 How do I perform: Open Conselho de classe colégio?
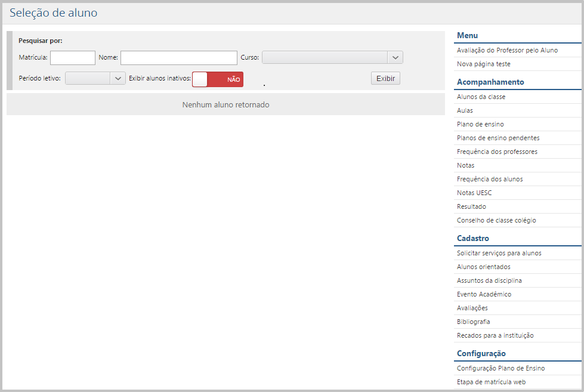[496, 220]
